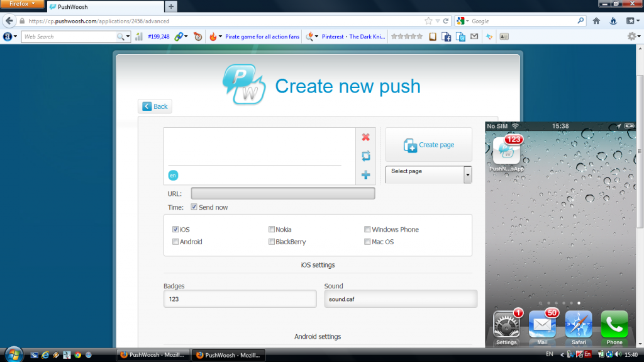The image size is (644, 362).
Task: Click the toolbar settings gear icon
Action: click(x=631, y=37)
